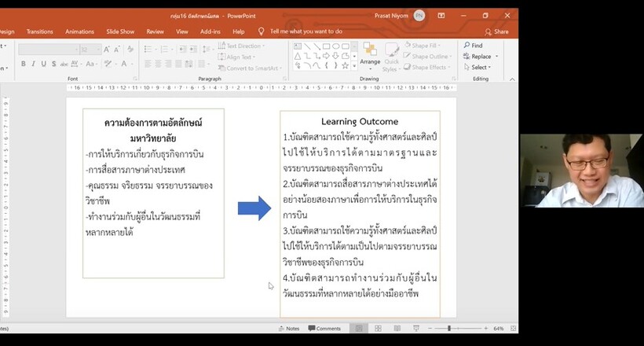Fit slide to current window icon
Screen dimensions: 644x346
[513, 329]
